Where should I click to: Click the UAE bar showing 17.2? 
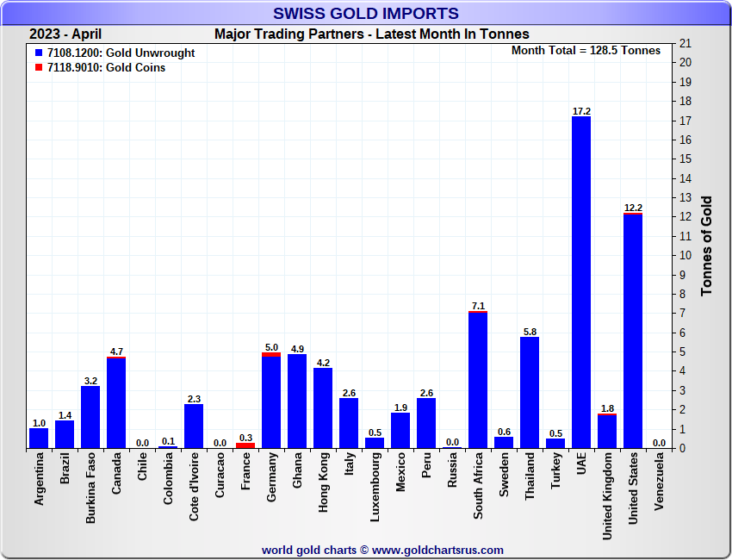click(x=581, y=283)
